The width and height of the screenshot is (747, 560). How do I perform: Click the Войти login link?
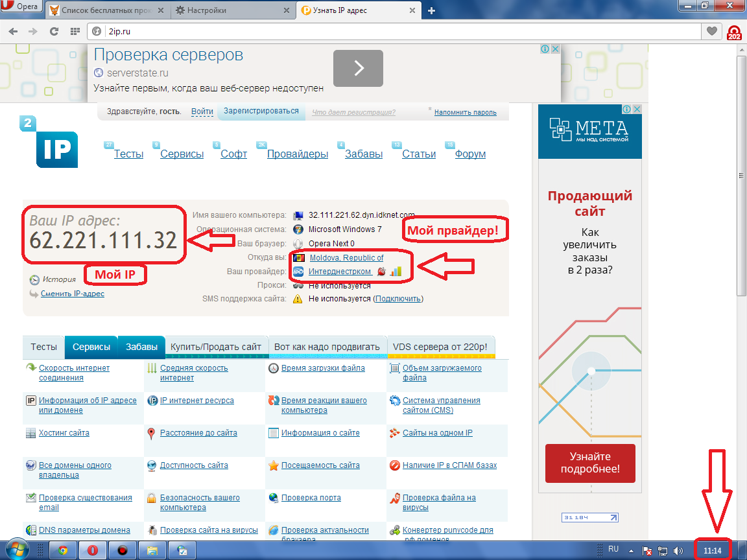pyautogui.click(x=202, y=111)
